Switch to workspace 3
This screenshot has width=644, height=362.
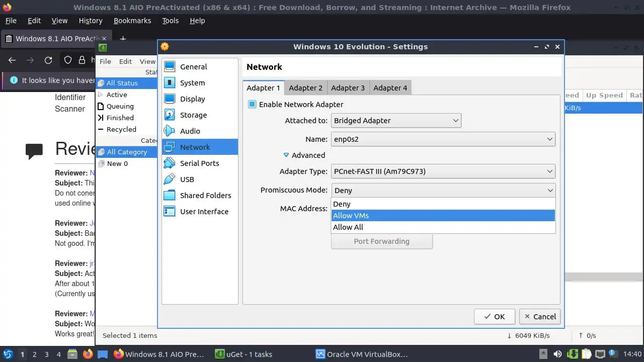click(46, 354)
